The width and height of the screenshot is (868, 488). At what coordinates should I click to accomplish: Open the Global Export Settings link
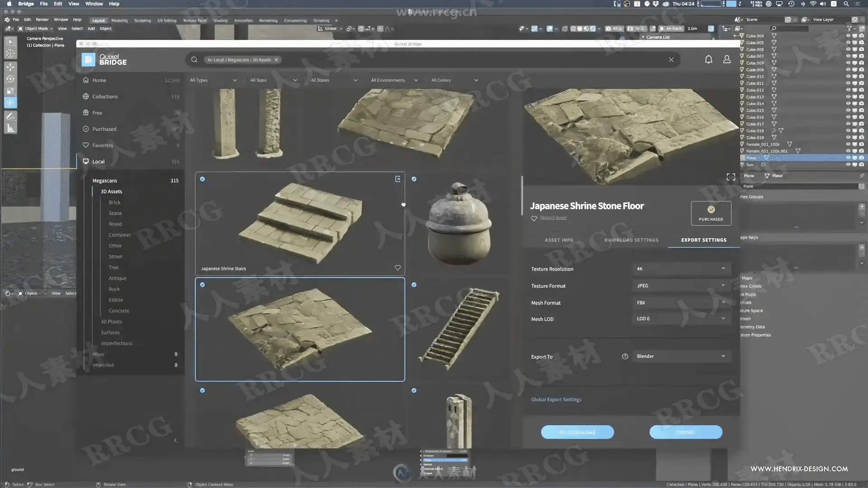tap(556, 399)
